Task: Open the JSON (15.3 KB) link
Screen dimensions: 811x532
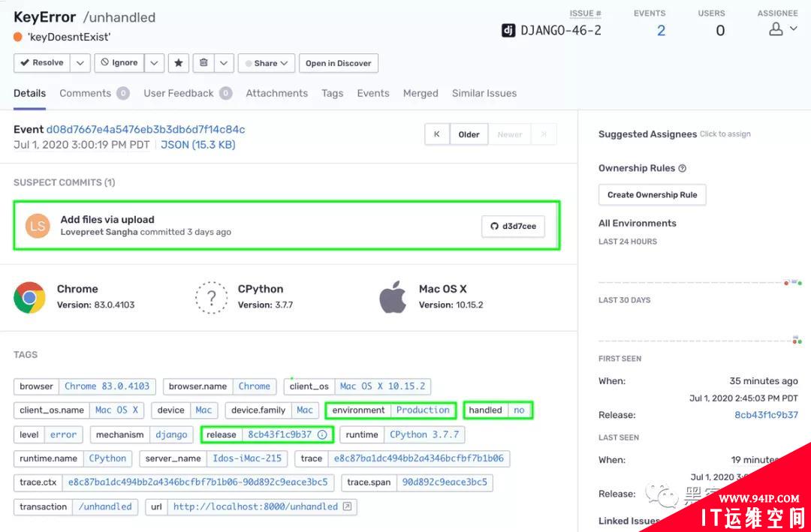Action: [x=198, y=145]
